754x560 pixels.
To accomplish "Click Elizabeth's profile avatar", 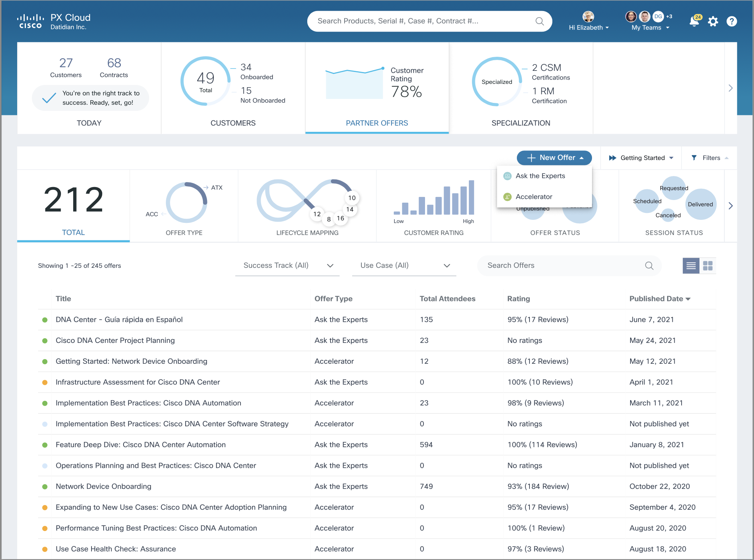I will pos(588,16).
